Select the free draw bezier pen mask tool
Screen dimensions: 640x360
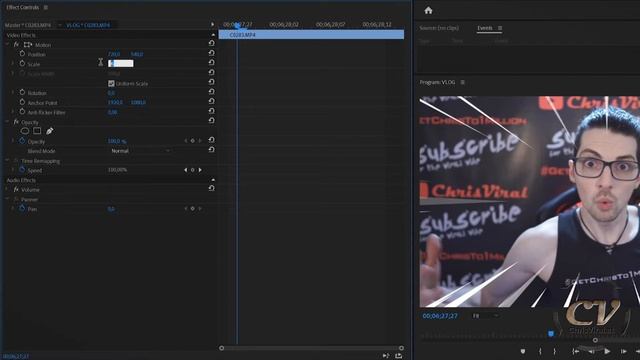pos(49,131)
